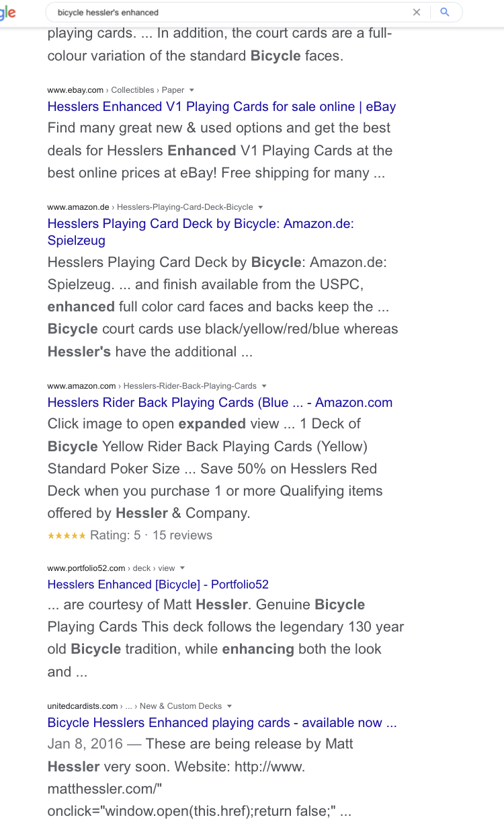Open Hesslers Enhanced V1 eBay result
Image resolution: width=504 pixels, height=838 pixels.
click(221, 106)
